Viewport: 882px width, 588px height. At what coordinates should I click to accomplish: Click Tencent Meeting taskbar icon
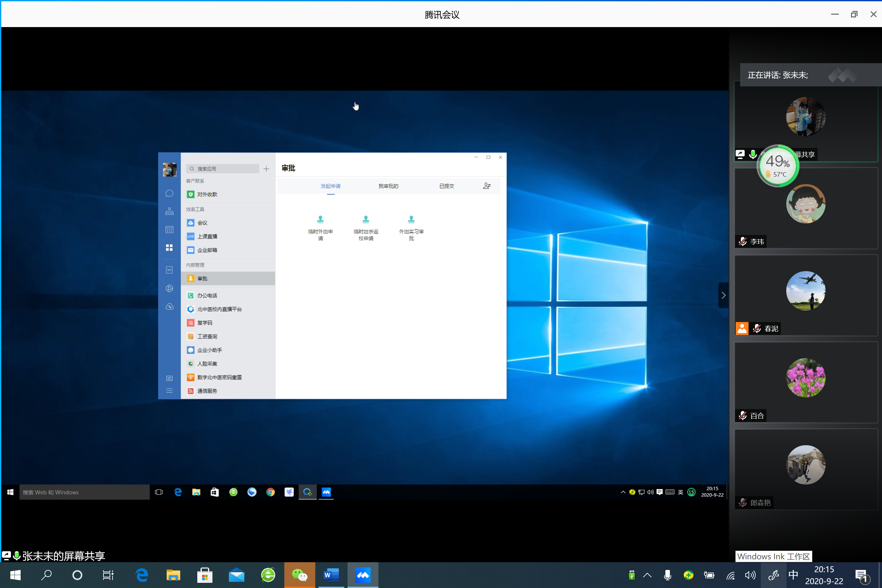pos(363,575)
